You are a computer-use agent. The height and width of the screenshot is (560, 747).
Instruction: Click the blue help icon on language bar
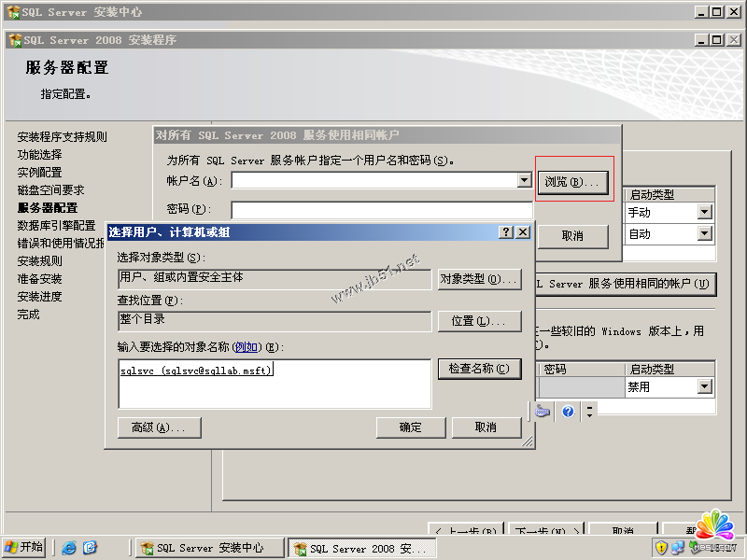coord(568,411)
